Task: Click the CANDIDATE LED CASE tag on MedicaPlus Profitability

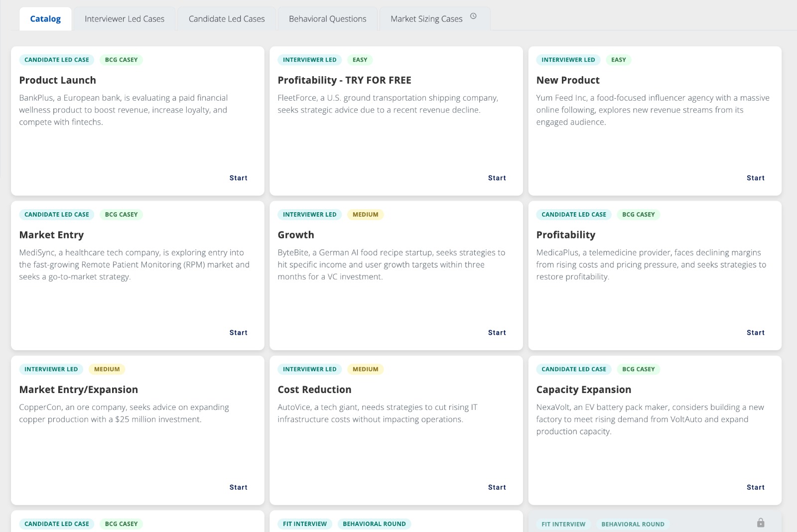Action: (x=574, y=215)
